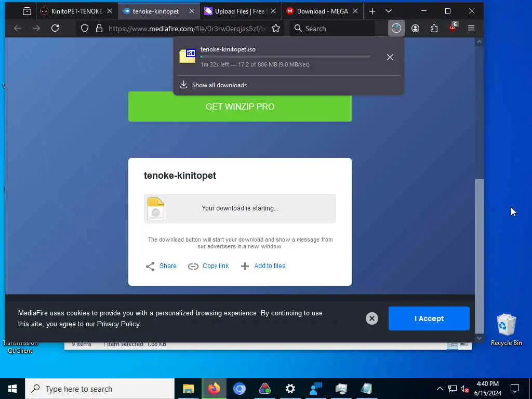The height and width of the screenshot is (399, 532).
Task: Go forward one page
Action: click(x=36, y=29)
